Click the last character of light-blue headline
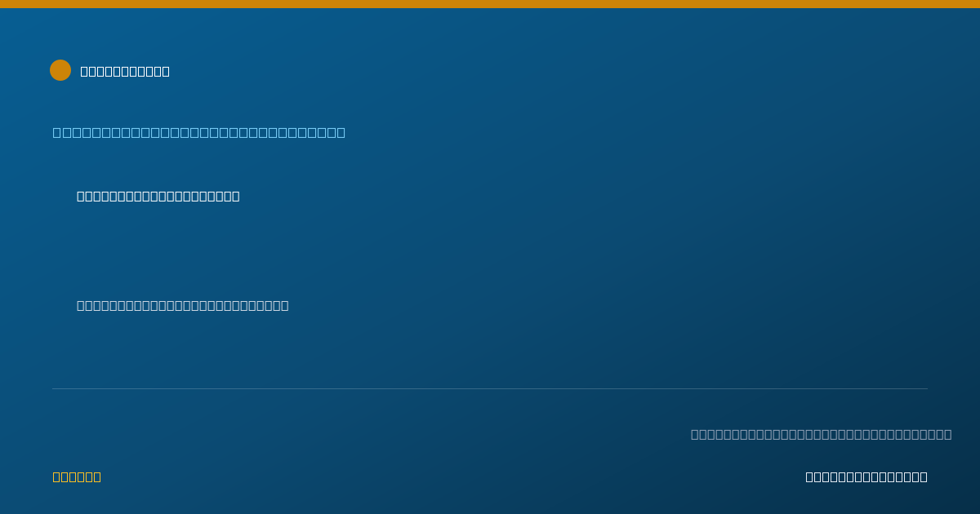The height and width of the screenshot is (514, 980). 341,132
